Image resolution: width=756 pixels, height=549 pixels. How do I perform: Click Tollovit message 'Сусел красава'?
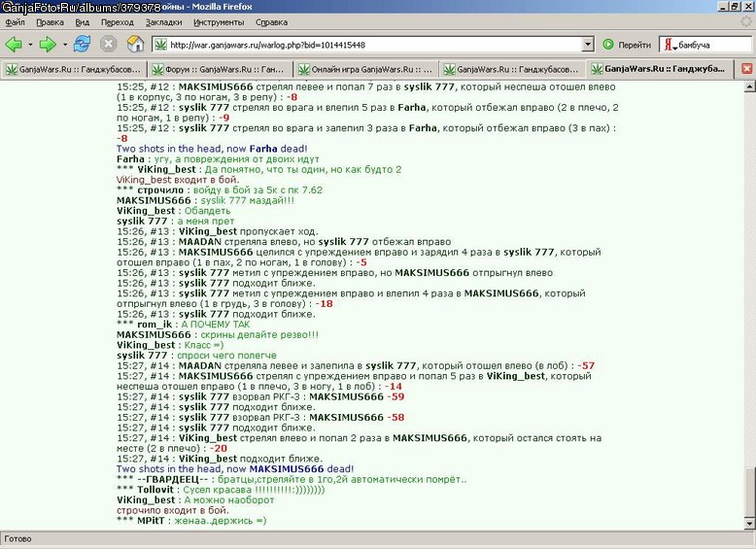(x=254, y=490)
